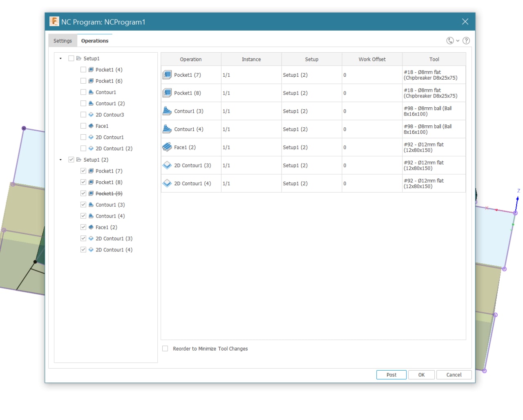Screen dimensions: 523x420
Task: Uncheck the 2D Contour1 (4) checkbox
Action: (83, 250)
